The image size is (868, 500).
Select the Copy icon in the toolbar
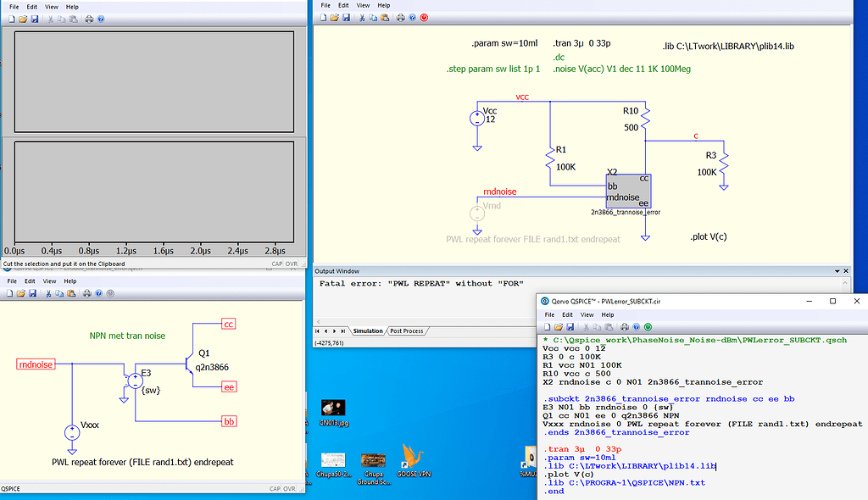tap(373, 17)
